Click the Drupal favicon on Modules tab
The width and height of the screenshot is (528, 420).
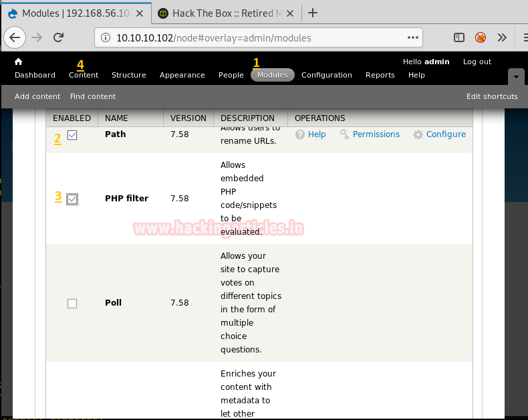[13, 13]
